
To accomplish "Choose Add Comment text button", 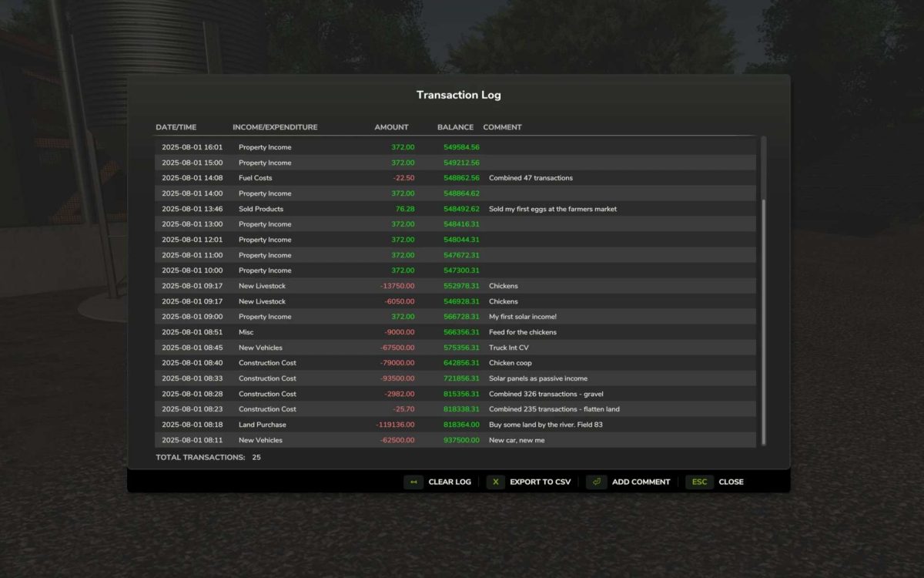I will click(x=641, y=482).
